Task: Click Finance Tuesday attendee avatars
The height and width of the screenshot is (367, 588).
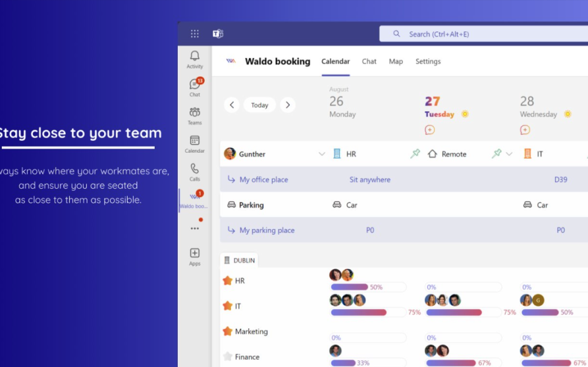Action: coord(437,351)
